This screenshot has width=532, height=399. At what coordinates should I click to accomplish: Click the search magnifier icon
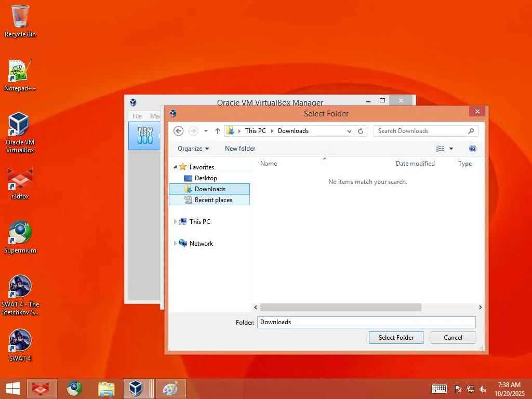pyautogui.click(x=471, y=131)
